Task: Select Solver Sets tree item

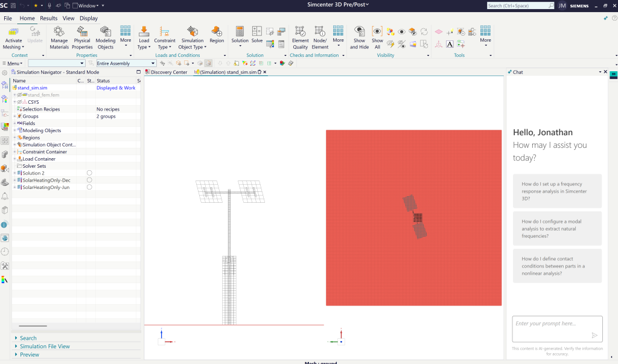Action: (x=34, y=166)
